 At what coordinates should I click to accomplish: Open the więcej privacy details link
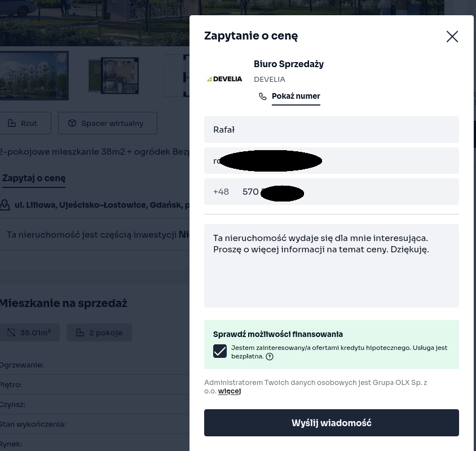229,391
